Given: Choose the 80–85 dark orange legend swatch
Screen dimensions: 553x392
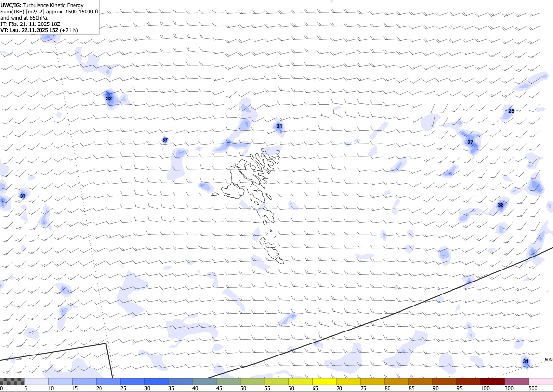Looking at the screenshot, I should click(396, 381).
